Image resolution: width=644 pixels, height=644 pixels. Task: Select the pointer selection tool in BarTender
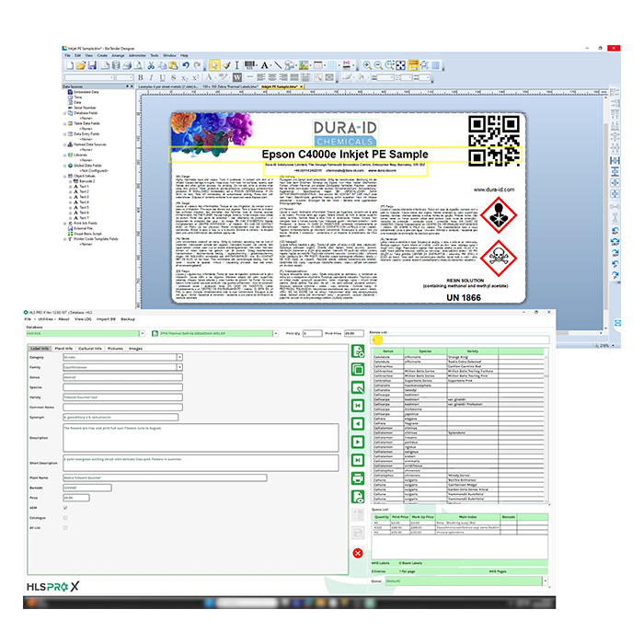[x=214, y=65]
